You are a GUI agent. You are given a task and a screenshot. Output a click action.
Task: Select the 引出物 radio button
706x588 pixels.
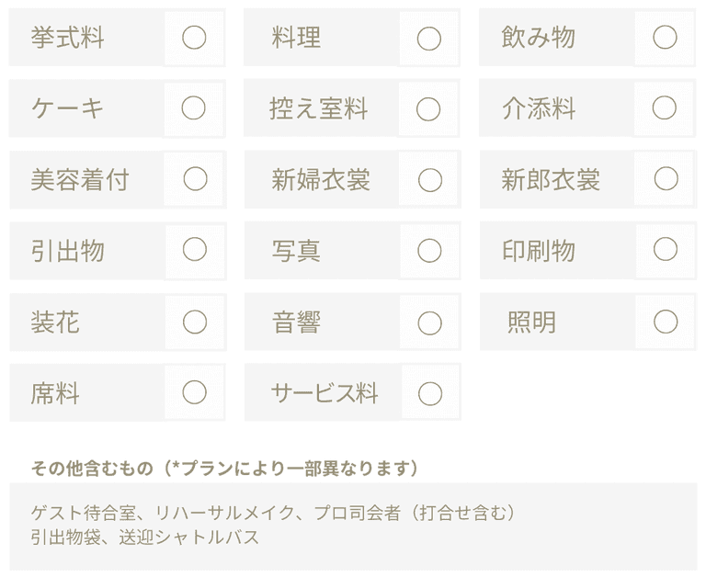tap(195, 250)
